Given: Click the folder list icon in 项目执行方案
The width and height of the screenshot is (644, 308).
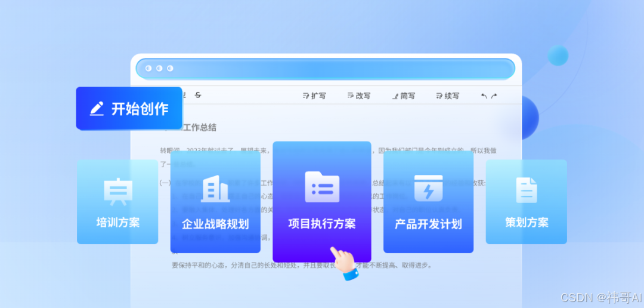Looking at the screenshot, I should pyautogui.click(x=322, y=187).
